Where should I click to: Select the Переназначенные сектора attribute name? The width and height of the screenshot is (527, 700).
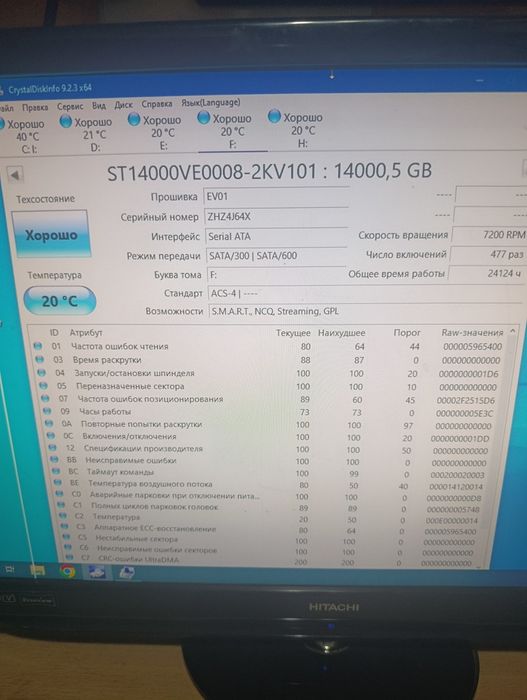click(130, 386)
